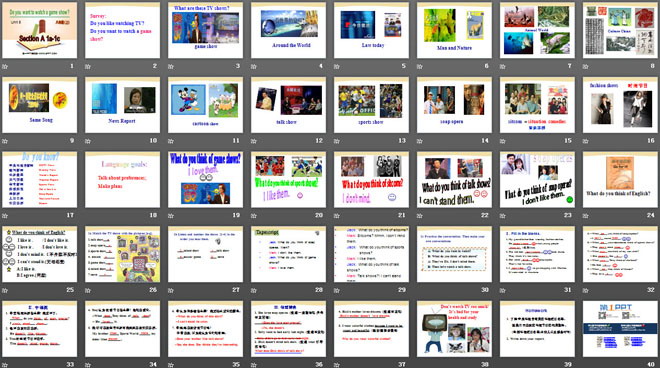Image resolution: width=660 pixels, height=368 pixels.
Task: Open slide 22 I can't stand them
Action: click(x=454, y=179)
